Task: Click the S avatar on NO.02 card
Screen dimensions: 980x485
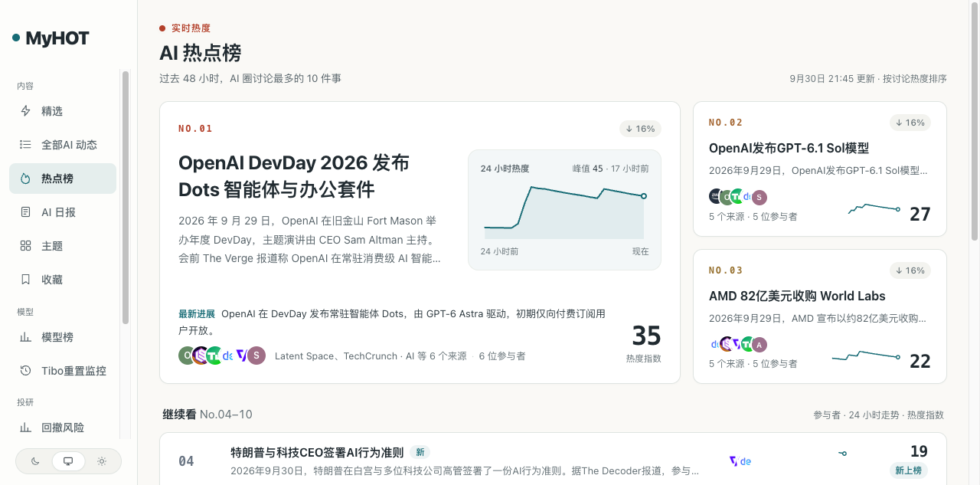Action: coord(759,197)
